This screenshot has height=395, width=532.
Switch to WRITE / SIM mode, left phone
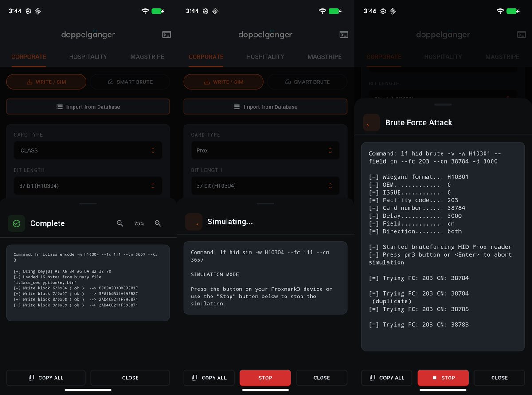point(46,82)
